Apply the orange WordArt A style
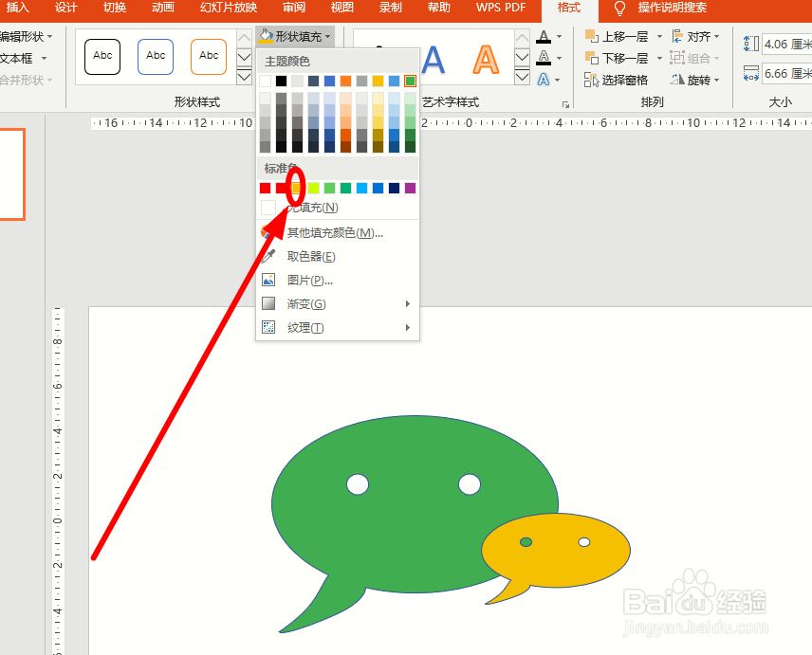 (486, 60)
